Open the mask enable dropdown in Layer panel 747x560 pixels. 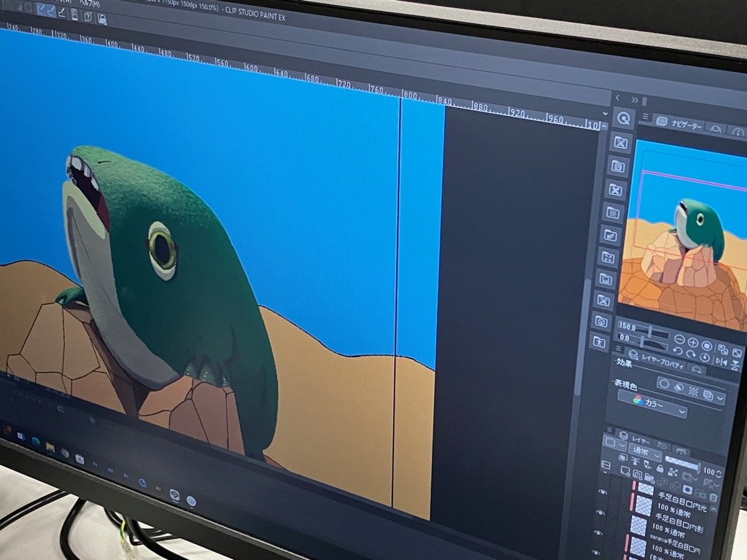click(x=690, y=476)
